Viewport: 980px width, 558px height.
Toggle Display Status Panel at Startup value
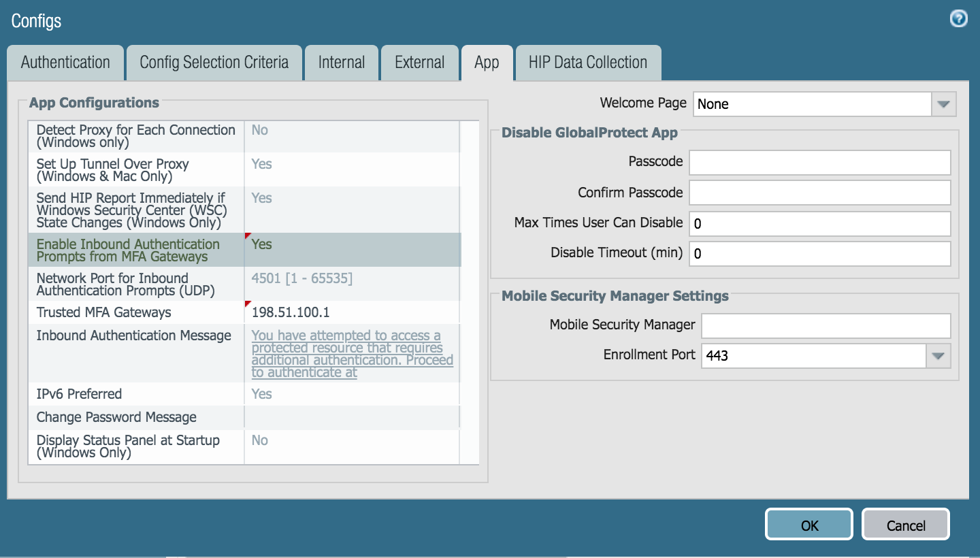[352, 446]
